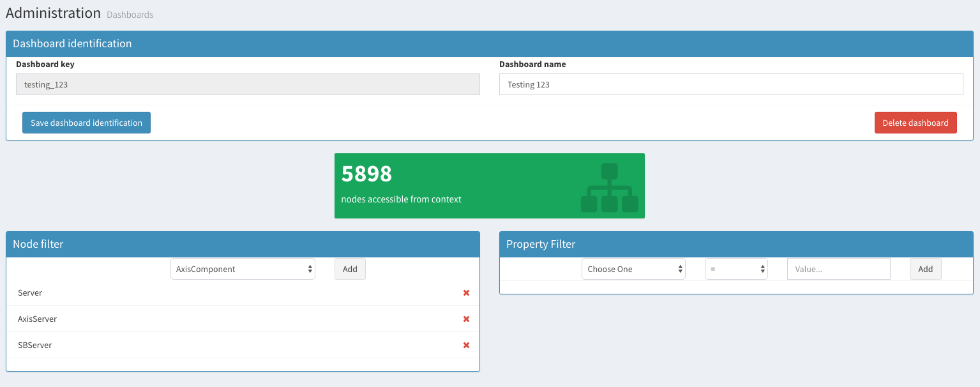
Task: Click the Administration page heading
Action: tap(53, 13)
